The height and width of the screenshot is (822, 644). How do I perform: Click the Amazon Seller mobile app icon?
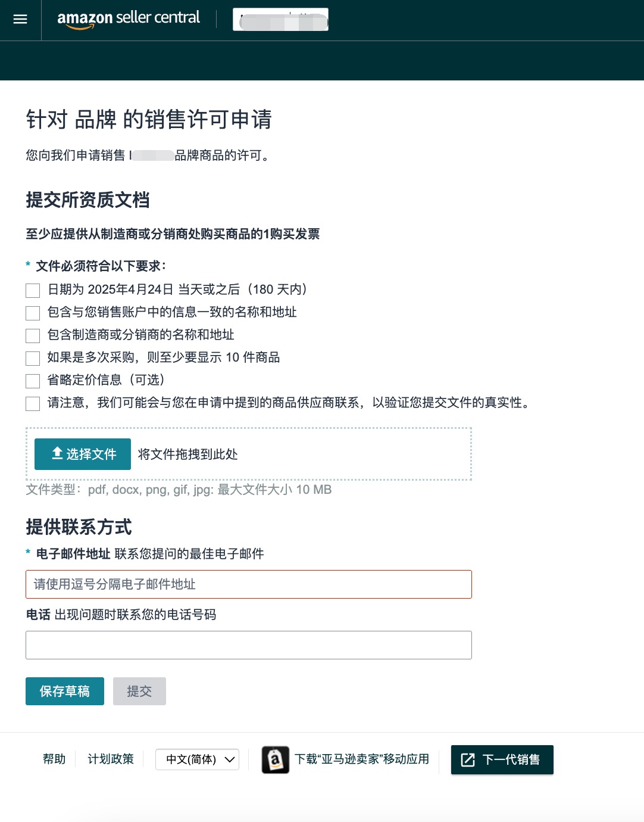tap(275, 759)
